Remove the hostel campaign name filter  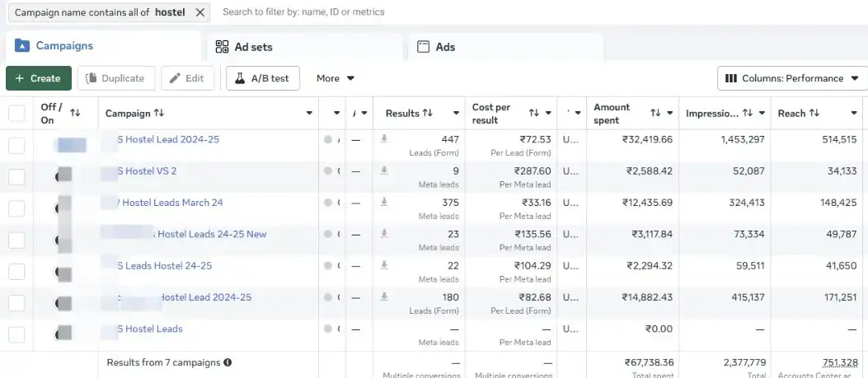tap(200, 12)
